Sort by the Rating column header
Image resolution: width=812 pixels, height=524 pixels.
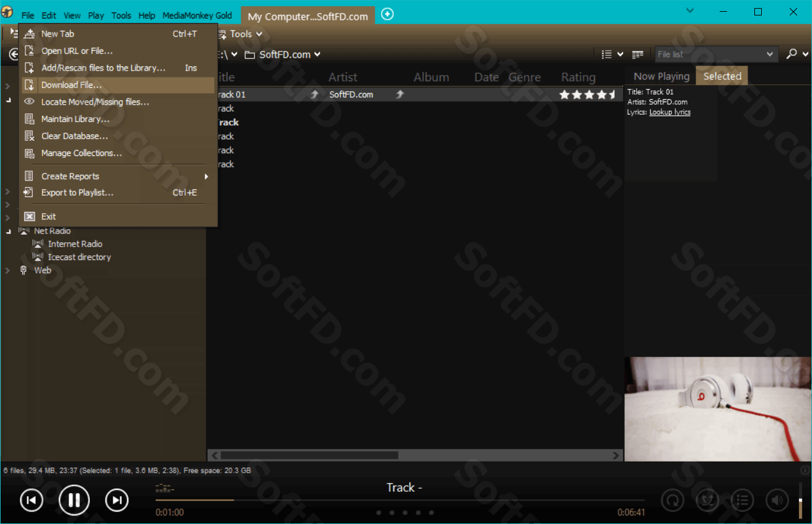578,77
